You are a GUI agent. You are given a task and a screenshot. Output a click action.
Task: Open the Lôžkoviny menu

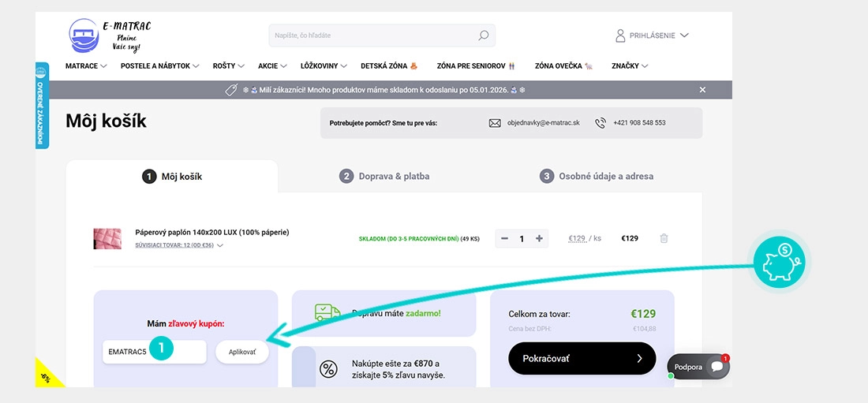[324, 66]
